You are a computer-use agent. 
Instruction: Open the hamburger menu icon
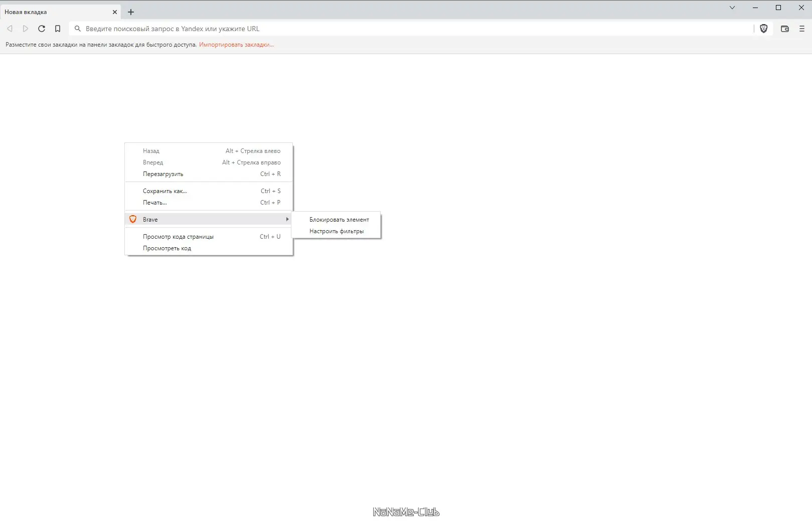[x=801, y=29]
